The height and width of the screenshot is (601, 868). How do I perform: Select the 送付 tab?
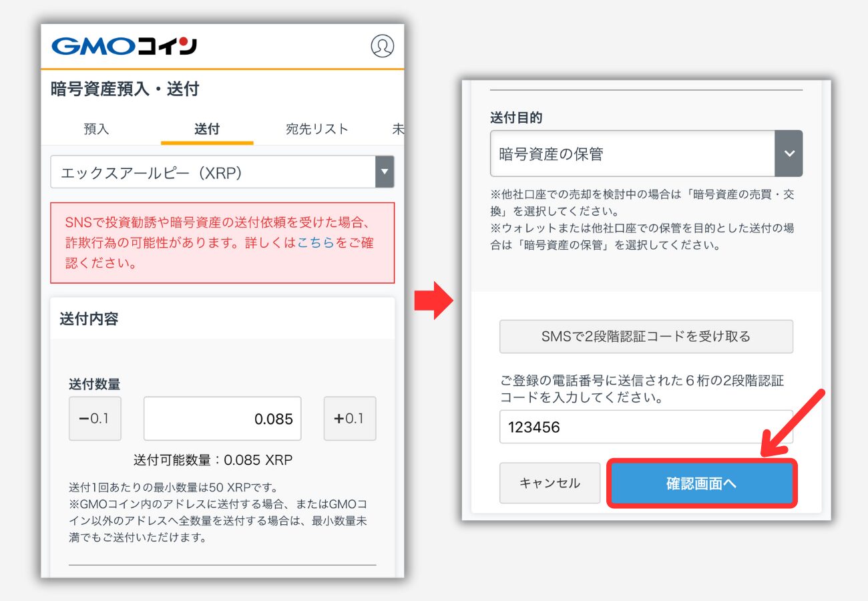(x=207, y=129)
